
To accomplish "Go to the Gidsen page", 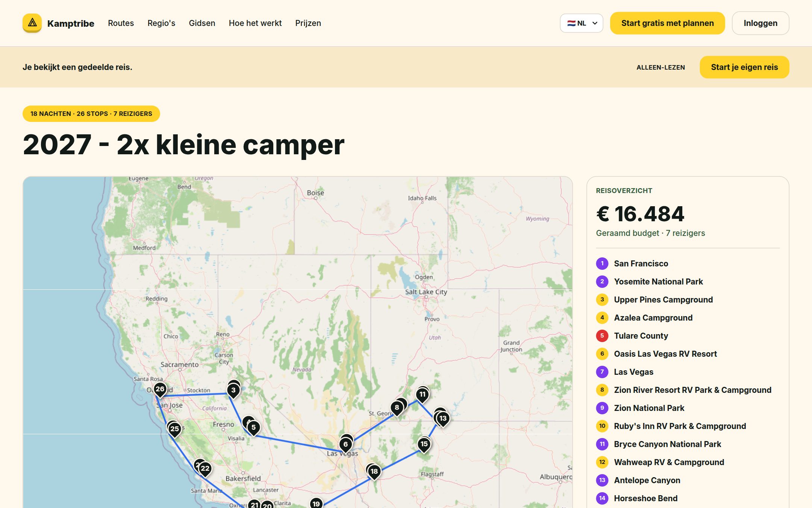I will pyautogui.click(x=202, y=23).
